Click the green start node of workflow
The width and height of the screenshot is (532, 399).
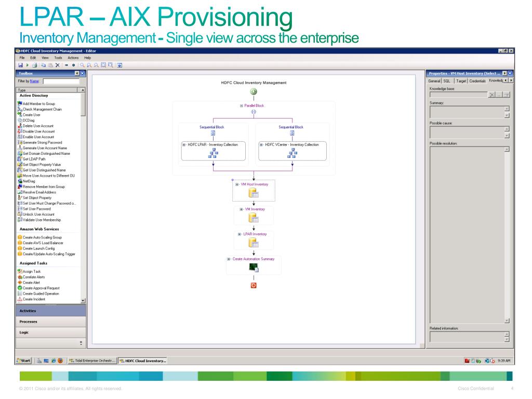(x=254, y=91)
